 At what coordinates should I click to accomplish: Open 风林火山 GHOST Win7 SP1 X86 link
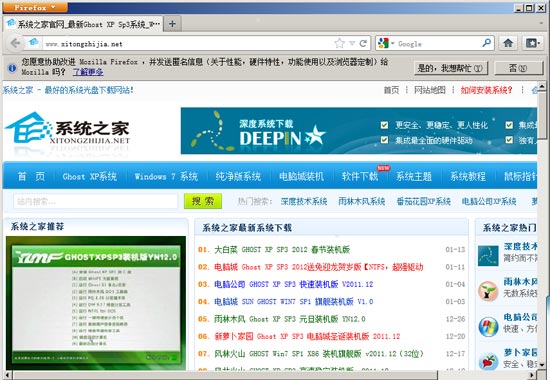(x=319, y=354)
